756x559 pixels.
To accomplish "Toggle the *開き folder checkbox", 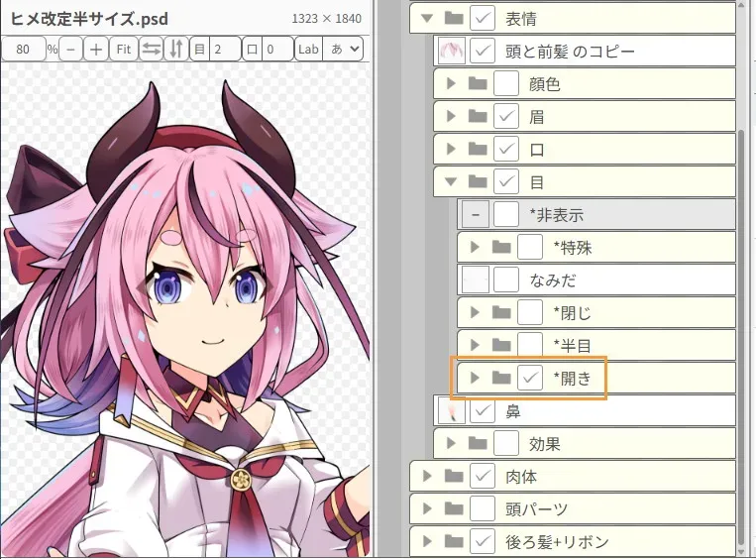I will click(x=530, y=379).
